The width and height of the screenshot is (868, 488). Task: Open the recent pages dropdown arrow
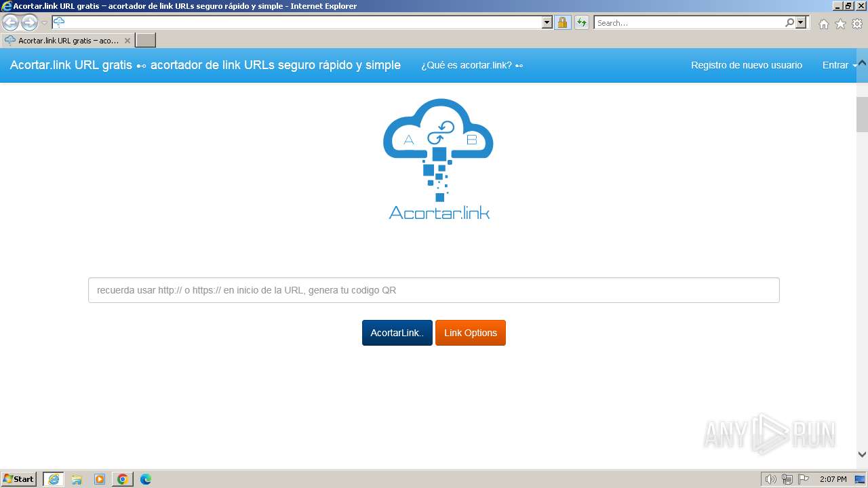click(44, 23)
